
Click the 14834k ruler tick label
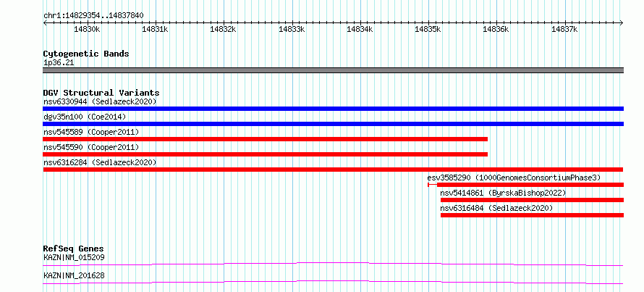point(360,29)
